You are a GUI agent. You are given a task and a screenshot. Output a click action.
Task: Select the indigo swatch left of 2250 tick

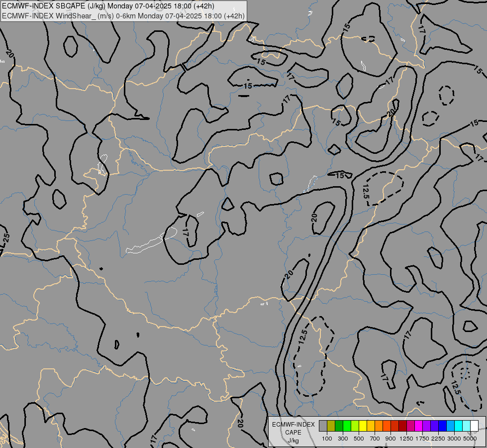(434, 426)
